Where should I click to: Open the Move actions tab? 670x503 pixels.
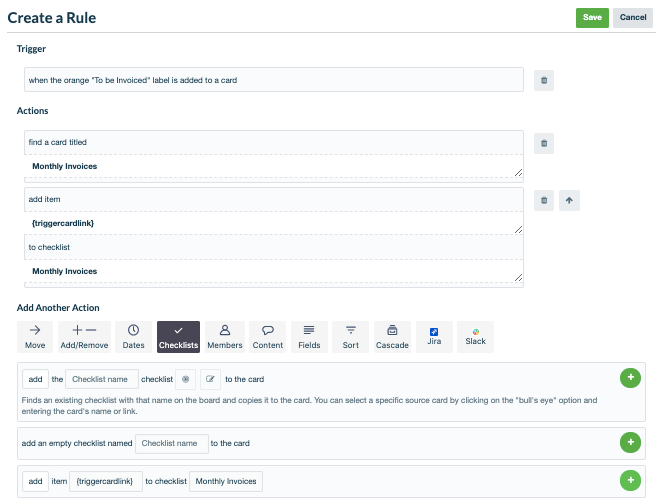[35, 336]
